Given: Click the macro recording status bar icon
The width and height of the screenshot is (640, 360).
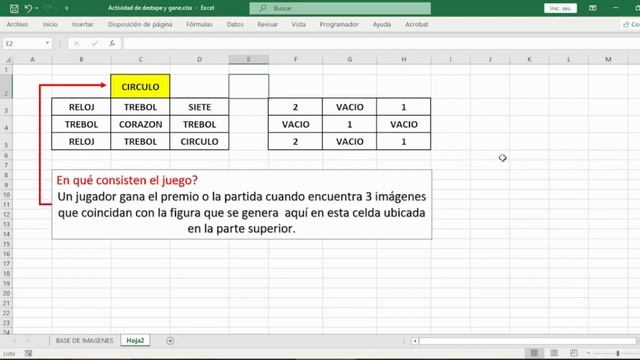Looking at the screenshot, I should pyautogui.click(x=28, y=353).
